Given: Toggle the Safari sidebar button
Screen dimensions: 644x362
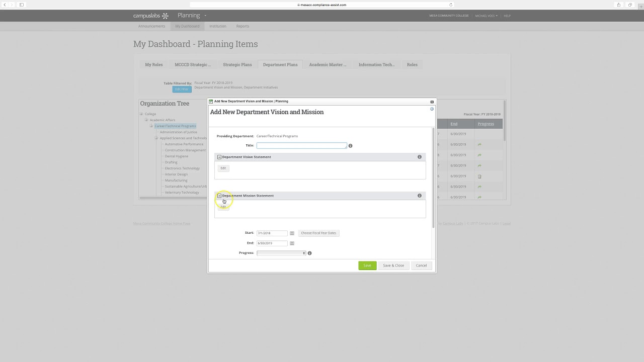Looking at the screenshot, I should coord(22,5).
